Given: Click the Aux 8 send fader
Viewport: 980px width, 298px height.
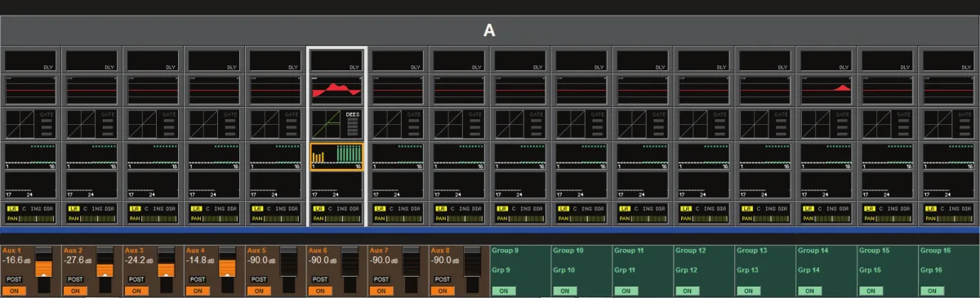Looking at the screenshot, I should click(x=473, y=269).
